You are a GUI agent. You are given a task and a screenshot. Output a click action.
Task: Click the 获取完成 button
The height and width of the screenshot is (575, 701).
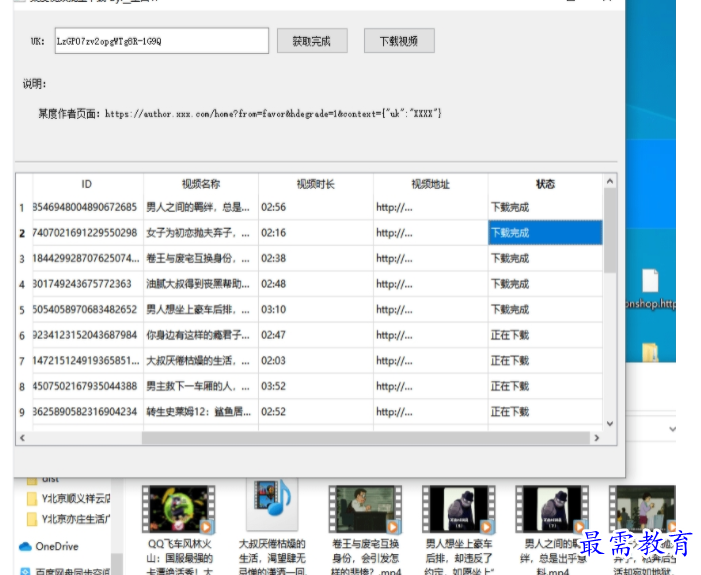(312, 41)
